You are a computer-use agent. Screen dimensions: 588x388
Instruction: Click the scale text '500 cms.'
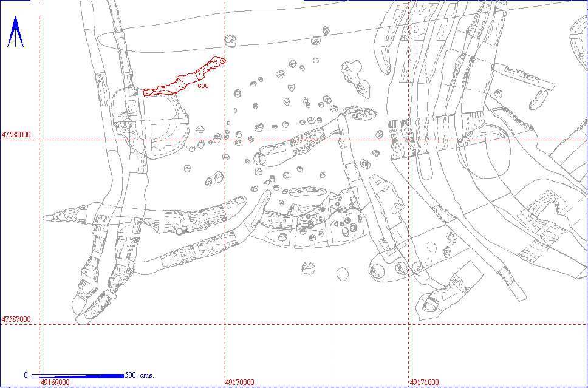pos(140,375)
